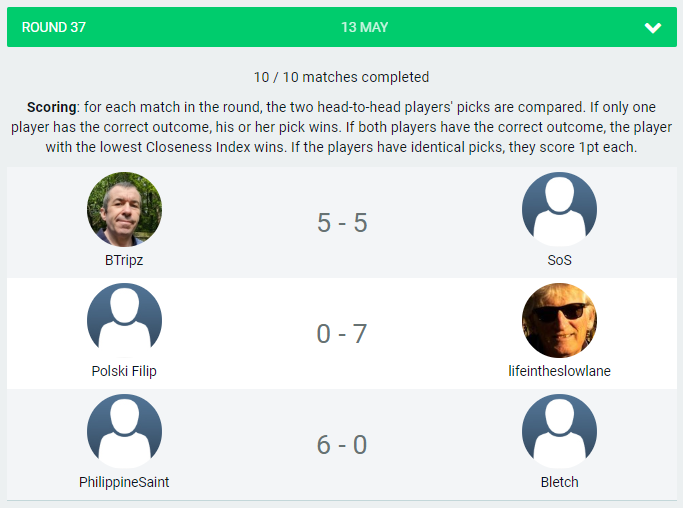Open the PhilippineSaint username link
Screen dimensions: 683x508
click(x=124, y=482)
